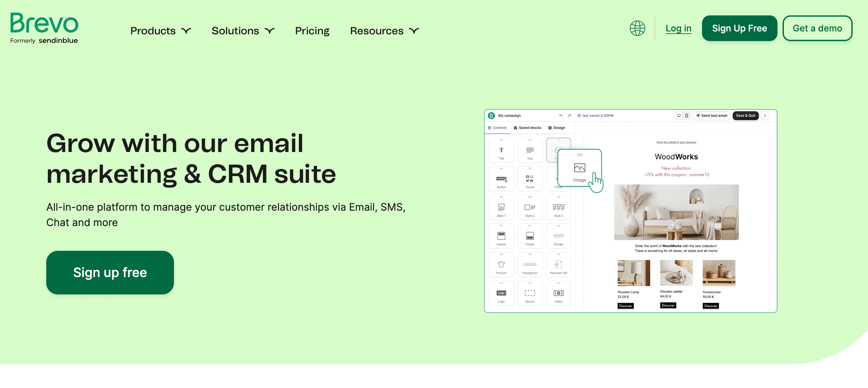
Task: Switch to mobile preview icon
Action: [686, 115]
